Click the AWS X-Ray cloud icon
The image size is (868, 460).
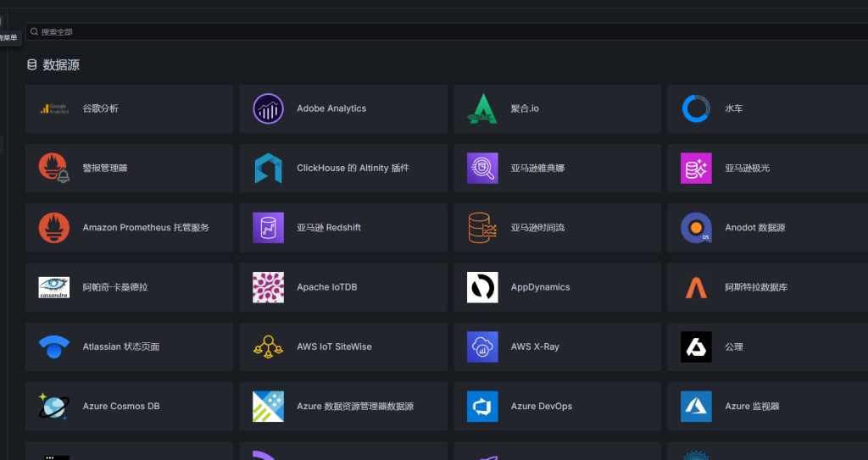(x=482, y=347)
